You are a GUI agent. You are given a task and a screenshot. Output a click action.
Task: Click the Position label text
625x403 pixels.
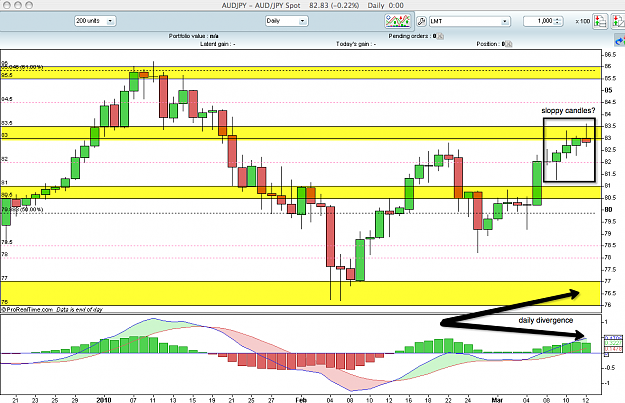(491, 44)
